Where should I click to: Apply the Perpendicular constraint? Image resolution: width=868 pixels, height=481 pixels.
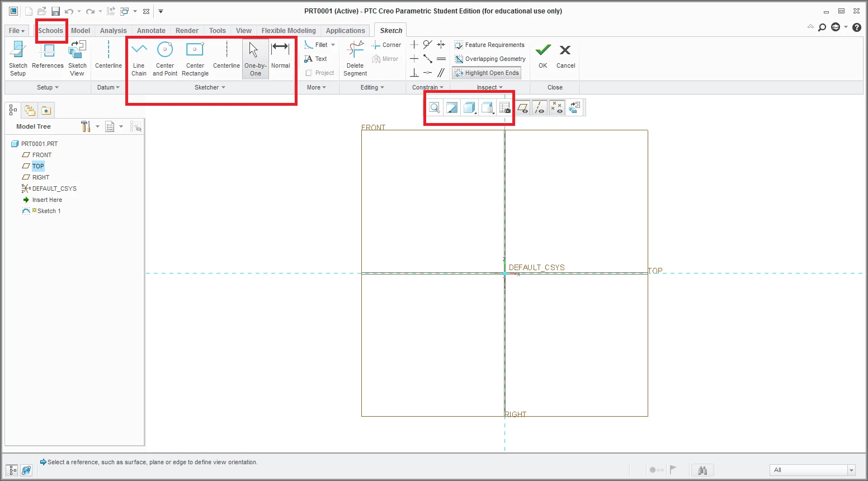[x=414, y=73]
